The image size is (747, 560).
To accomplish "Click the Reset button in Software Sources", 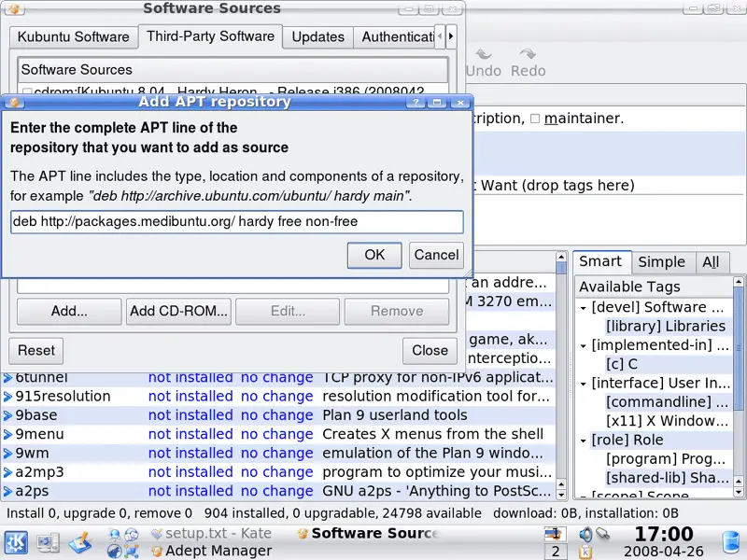I will tap(36, 351).
